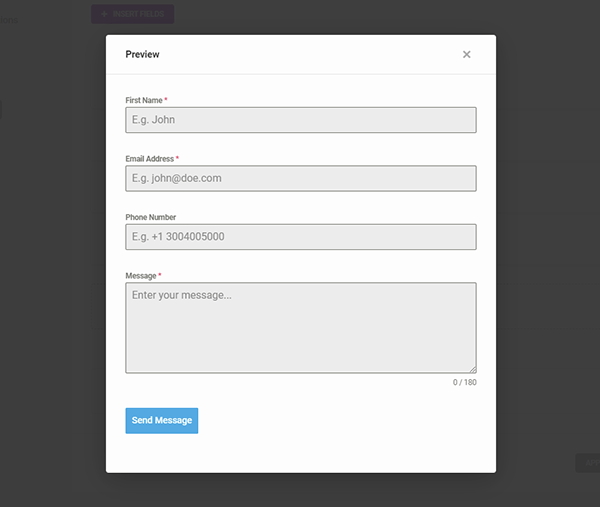Click the plus icon on Add Fields
This screenshot has height=507, width=600.
tap(103, 14)
